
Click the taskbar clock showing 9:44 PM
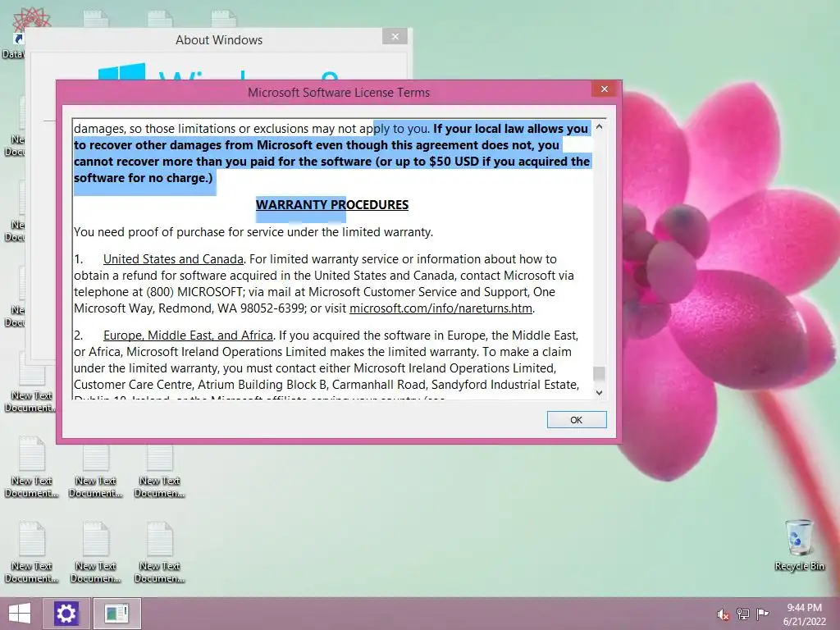(x=804, y=614)
